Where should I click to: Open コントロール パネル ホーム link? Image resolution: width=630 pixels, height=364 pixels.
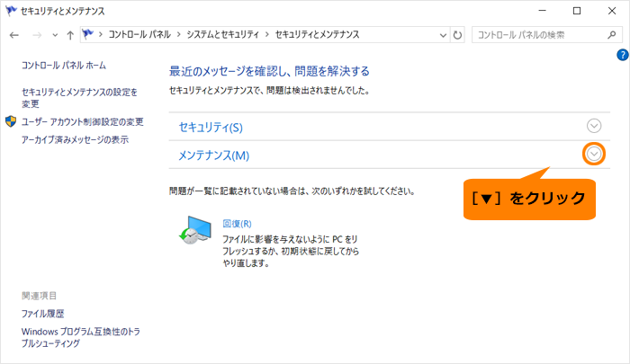click(x=64, y=65)
